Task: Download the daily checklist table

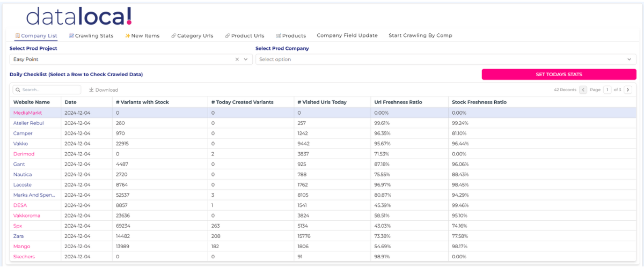Action: point(104,90)
